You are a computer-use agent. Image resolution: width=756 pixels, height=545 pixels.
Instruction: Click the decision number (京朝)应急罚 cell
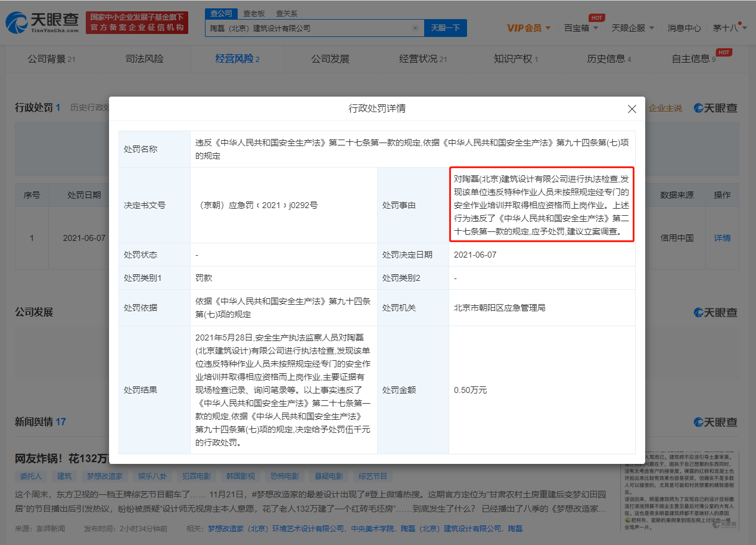click(x=284, y=205)
